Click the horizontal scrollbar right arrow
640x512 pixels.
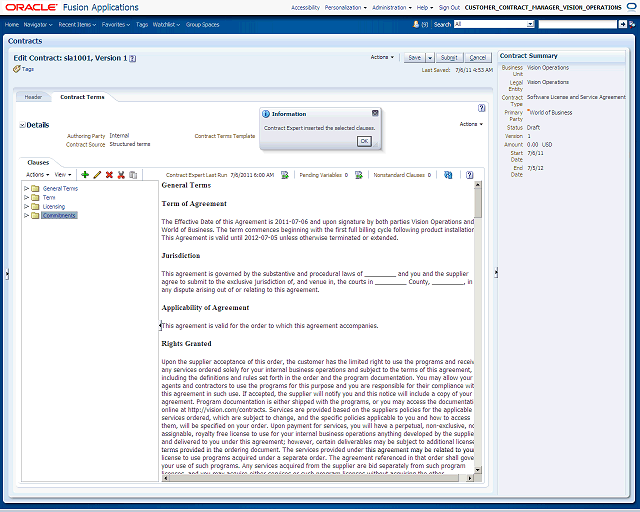tap(470, 478)
